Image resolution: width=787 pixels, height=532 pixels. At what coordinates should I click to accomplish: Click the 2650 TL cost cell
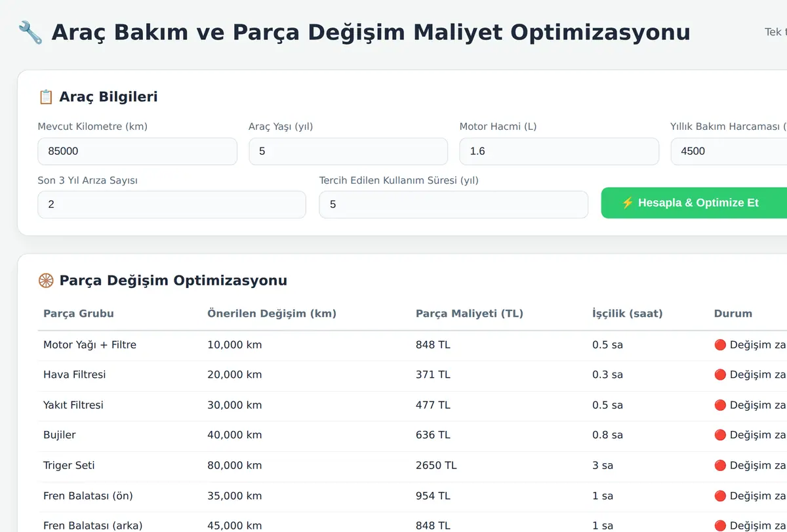tap(436, 466)
